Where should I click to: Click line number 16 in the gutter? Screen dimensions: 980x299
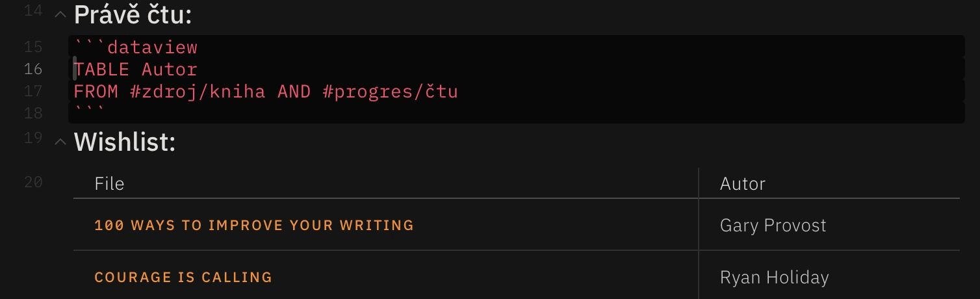pyautogui.click(x=33, y=68)
